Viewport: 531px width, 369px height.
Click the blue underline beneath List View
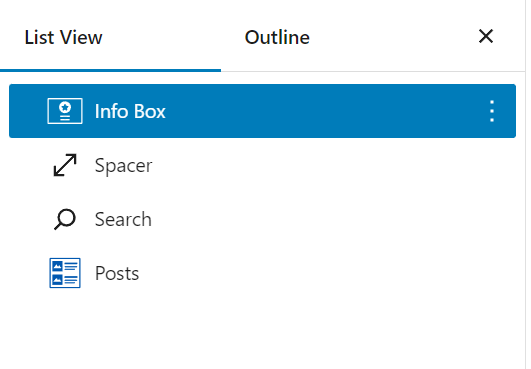110,70
